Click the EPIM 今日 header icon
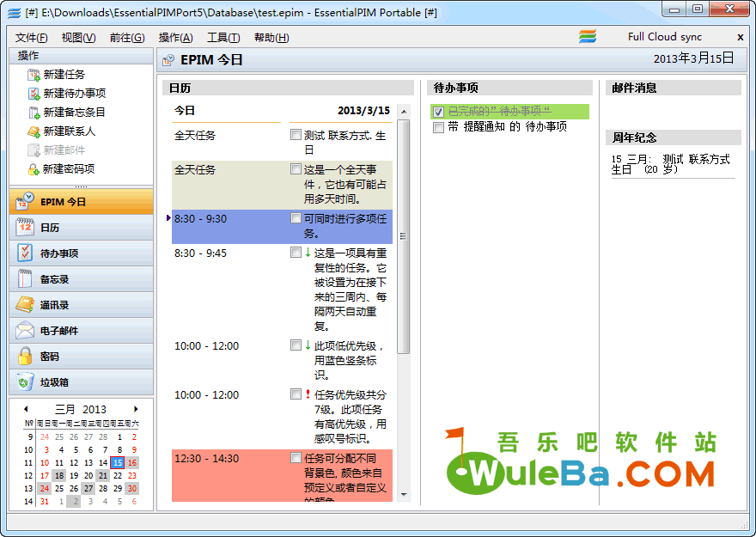The image size is (756, 537). [x=168, y=60]
